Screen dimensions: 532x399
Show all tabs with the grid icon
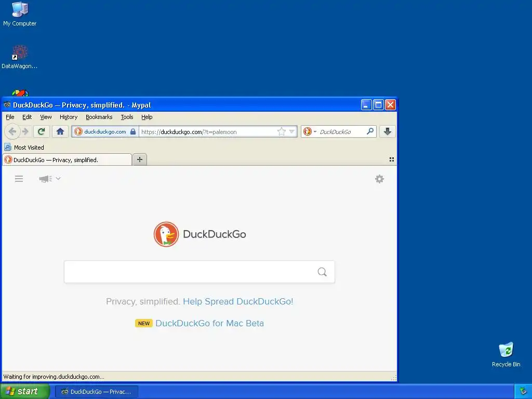pos(392,159)
